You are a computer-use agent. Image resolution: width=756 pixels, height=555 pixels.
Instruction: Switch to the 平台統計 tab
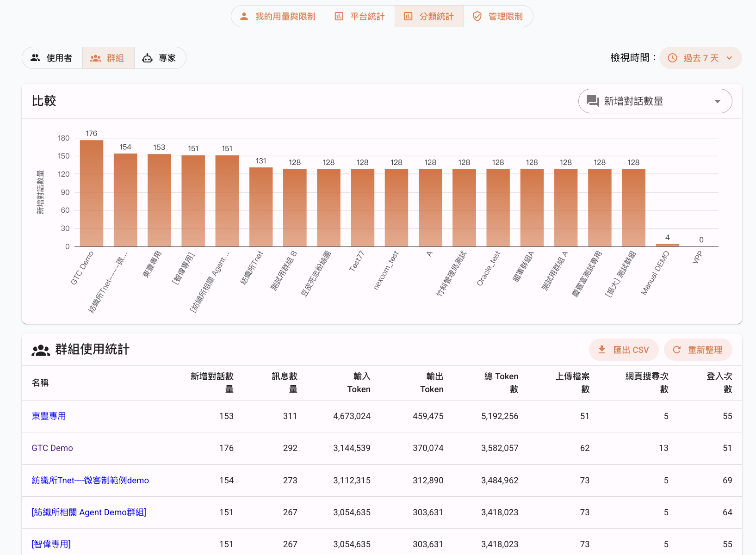tap(360, 16)
